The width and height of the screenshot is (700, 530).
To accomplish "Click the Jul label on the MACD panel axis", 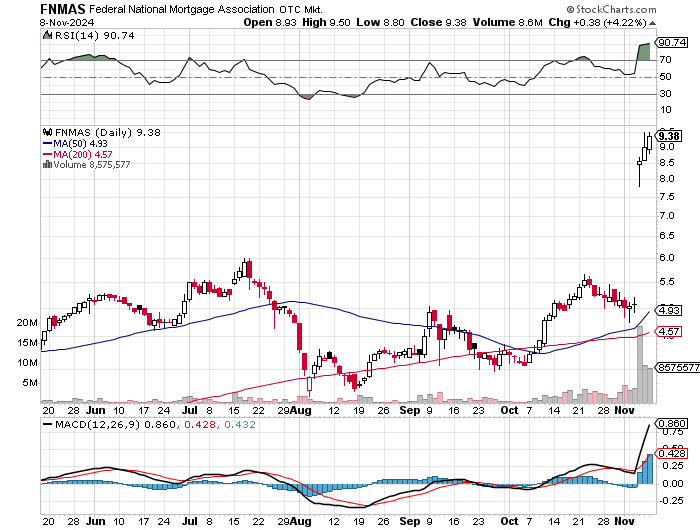I will [190, 521].
